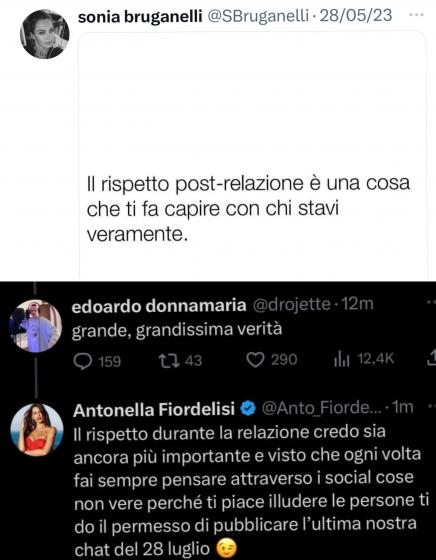Screen dimensions: 436x560
Task: Click the sonia bruganelli display name
Action: 140,16
